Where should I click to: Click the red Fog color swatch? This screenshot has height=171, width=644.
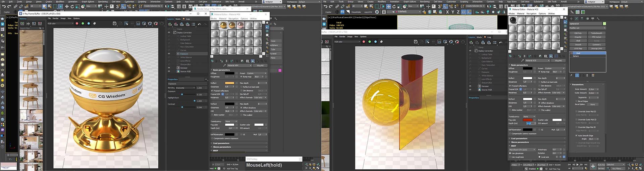[527, 120]
